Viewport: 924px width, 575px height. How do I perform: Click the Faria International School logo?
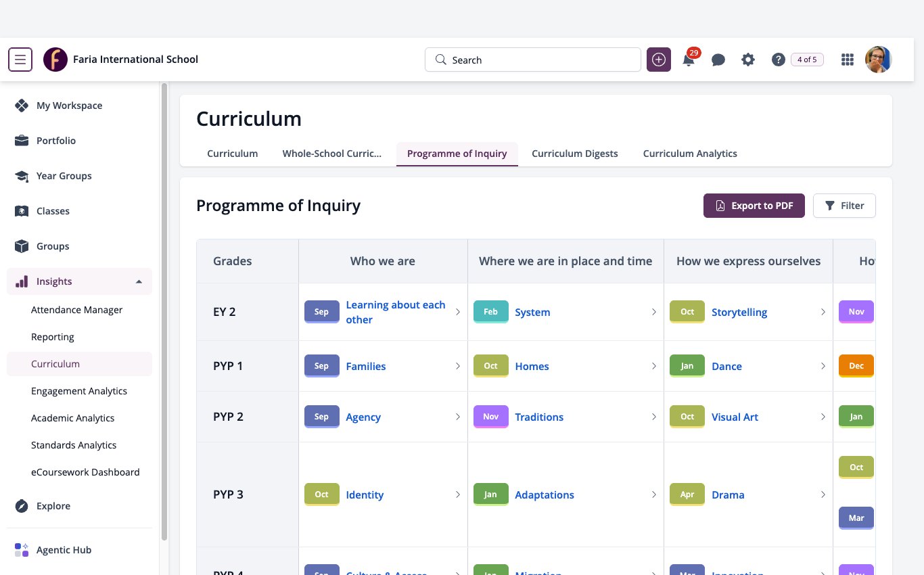point(55,60)
